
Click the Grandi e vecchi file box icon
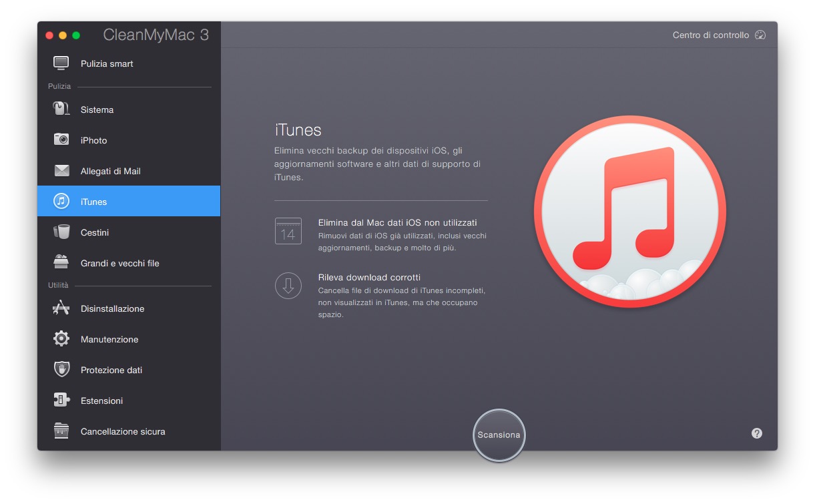point(61,262)
